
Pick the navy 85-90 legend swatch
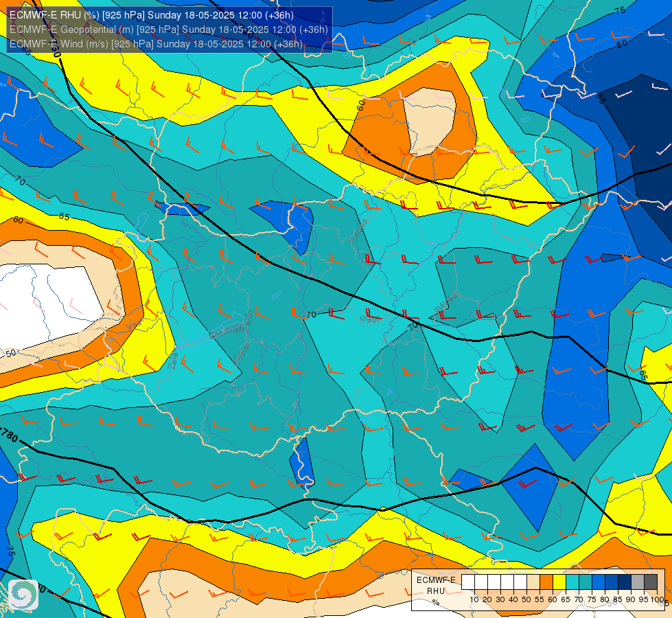click(625, 582)
